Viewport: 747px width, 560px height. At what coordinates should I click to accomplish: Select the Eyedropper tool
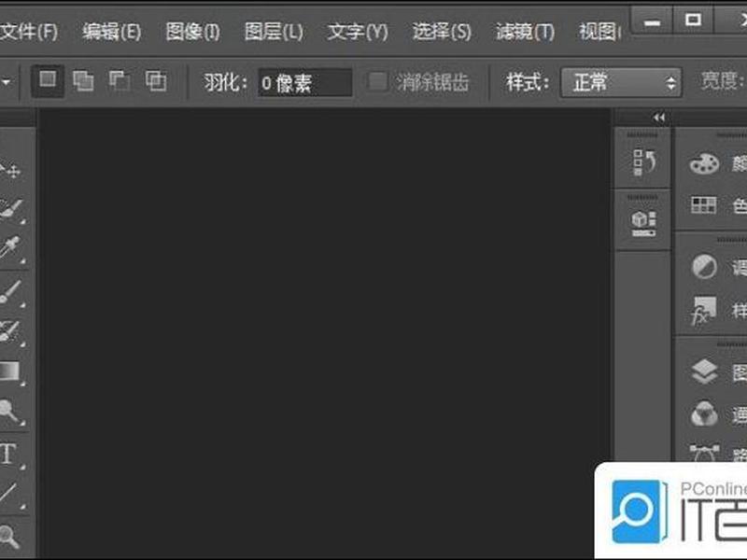tap(11, 249)
